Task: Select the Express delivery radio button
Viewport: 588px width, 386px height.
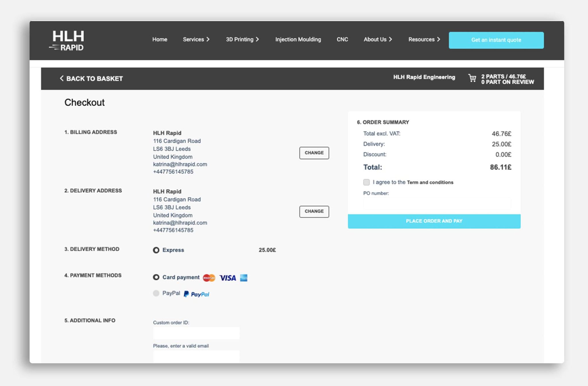Action: [x=156, y=250]
